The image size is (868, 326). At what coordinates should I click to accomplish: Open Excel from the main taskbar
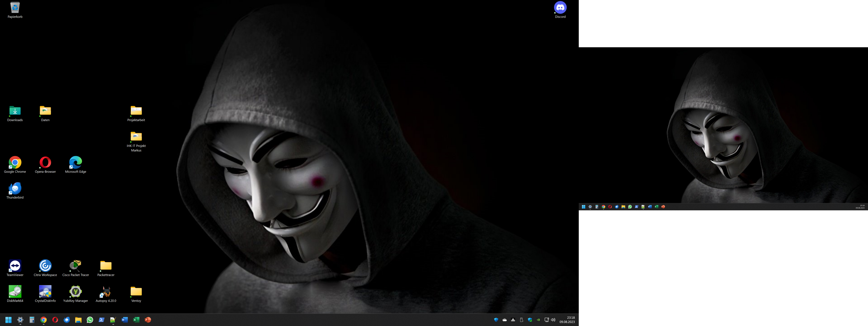[136, 320]
